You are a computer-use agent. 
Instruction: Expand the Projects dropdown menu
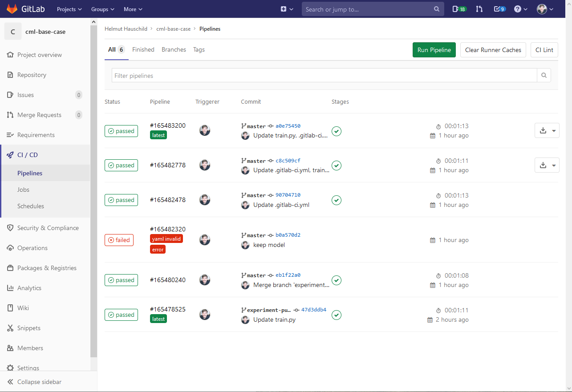coord(69,9)
